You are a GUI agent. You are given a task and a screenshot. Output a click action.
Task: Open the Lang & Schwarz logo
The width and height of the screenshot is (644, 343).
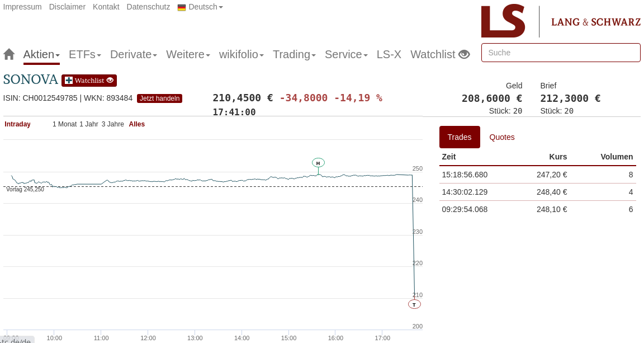pyautogui.click(x=561, y=21)
